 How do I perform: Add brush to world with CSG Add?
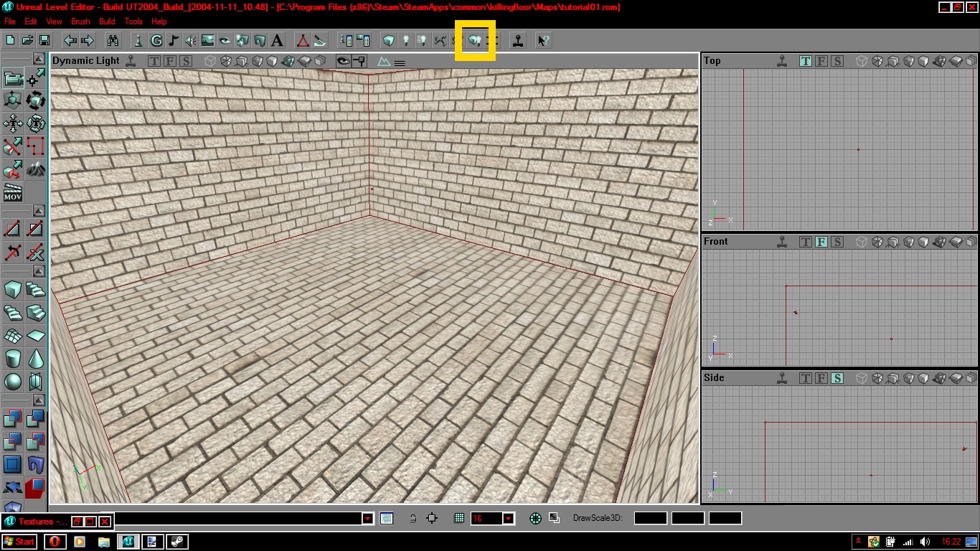[13, 419]
